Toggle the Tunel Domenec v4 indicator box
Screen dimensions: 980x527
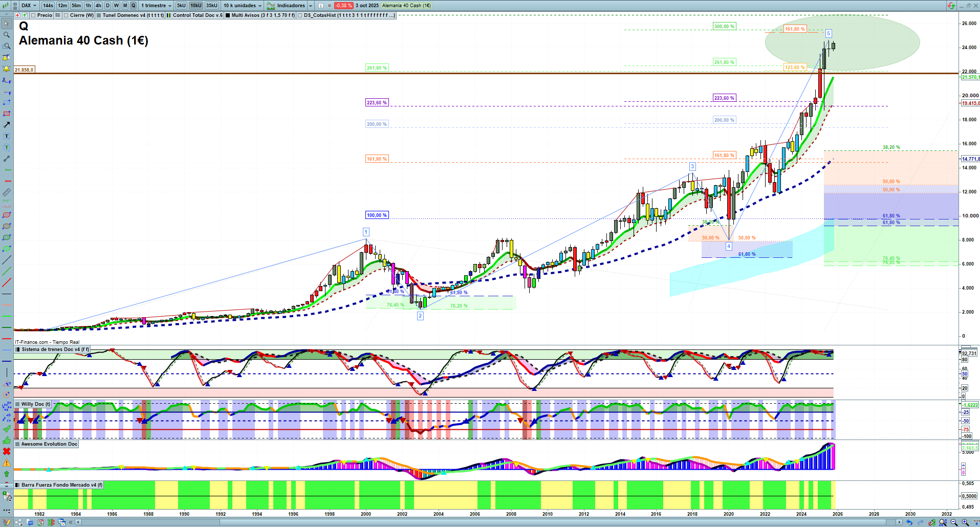[x=99, y=15]
